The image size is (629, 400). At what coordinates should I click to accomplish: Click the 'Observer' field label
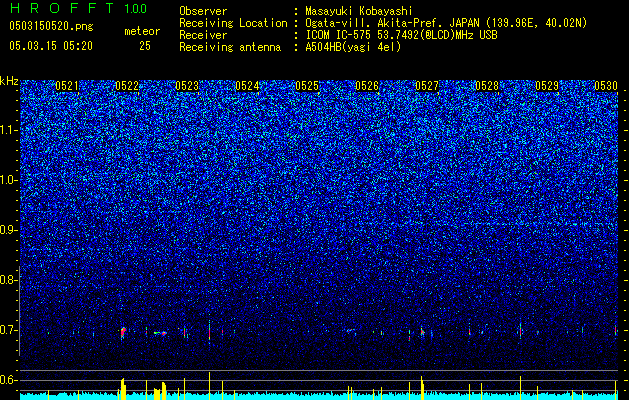[x=203, y=12]
